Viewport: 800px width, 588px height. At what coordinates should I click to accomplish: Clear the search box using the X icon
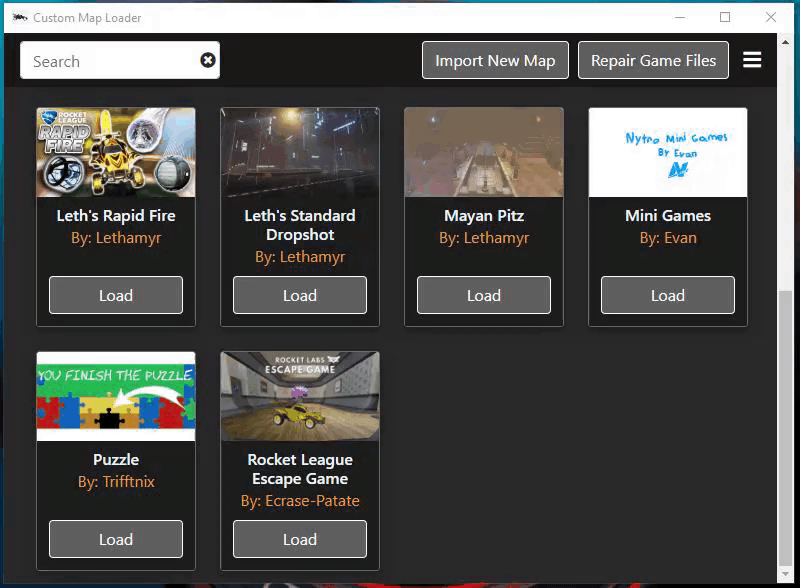[207, 60]
